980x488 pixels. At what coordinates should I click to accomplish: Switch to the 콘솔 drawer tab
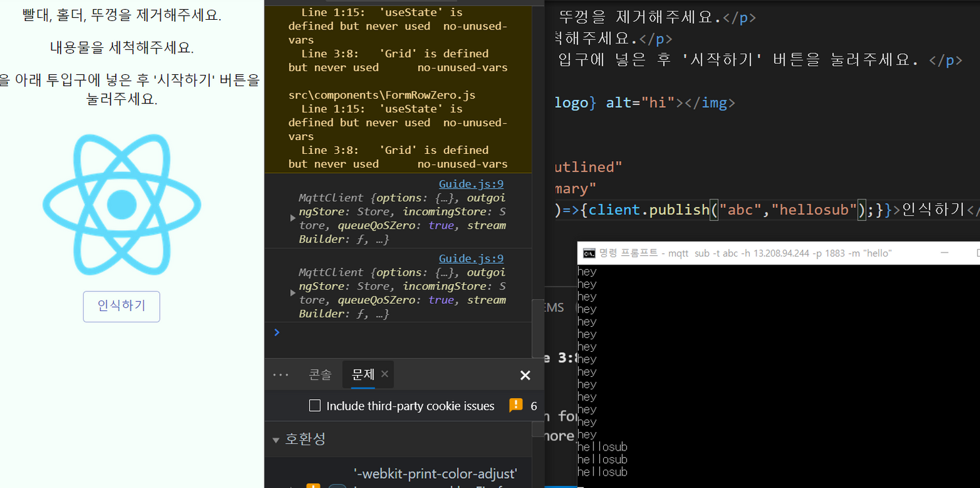(x=320, y=374)
